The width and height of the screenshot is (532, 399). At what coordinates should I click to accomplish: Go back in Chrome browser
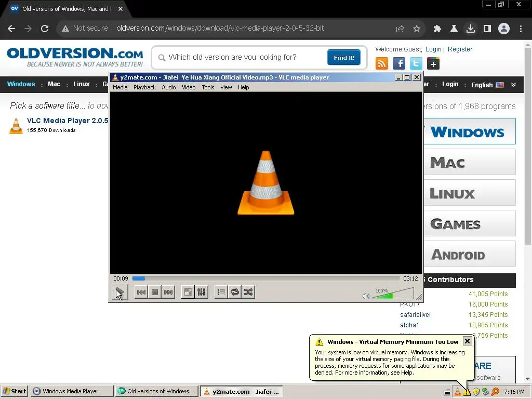click(x=11, y=29)
